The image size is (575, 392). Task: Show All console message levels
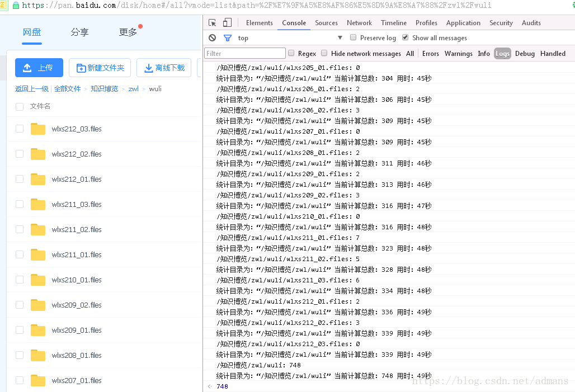410,54
